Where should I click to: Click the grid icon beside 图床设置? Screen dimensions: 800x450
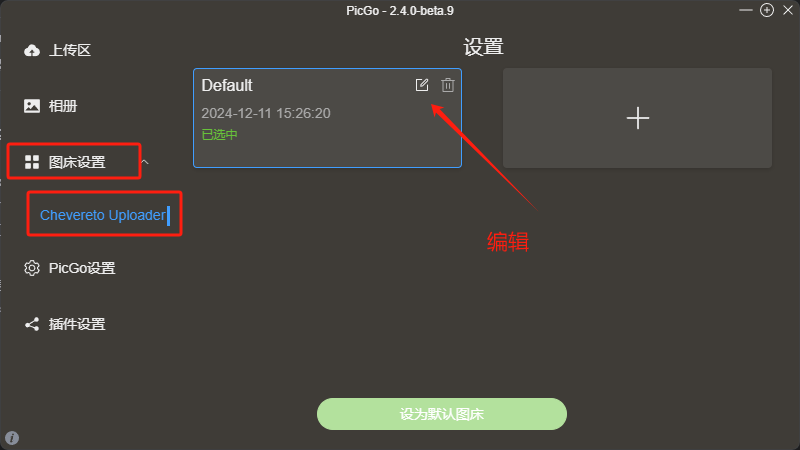[x=32, y=162]
